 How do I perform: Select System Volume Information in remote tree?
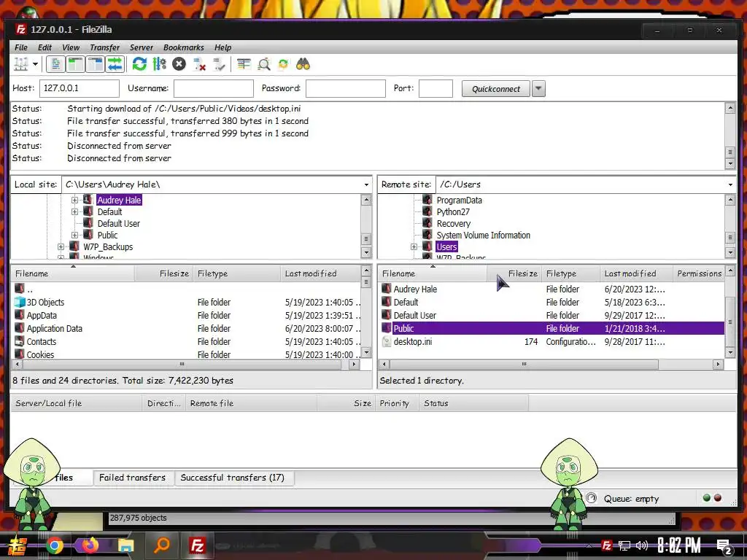(x=483, y=236)
